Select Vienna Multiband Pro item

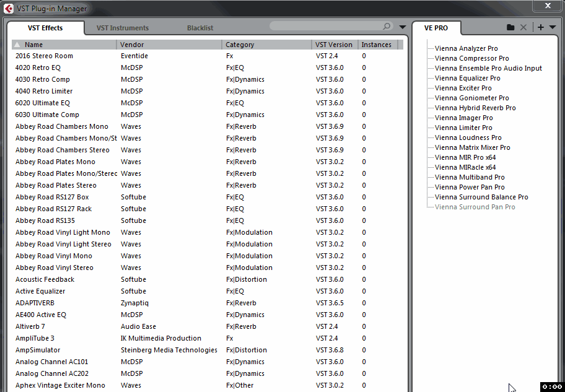[x=470, y=177]
